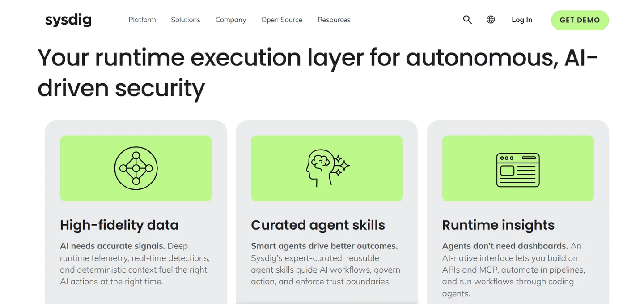The image size is (644, 304).
Task: Click the text 'Smart agents drive better outcomes.'
Action: click(324, 246)
